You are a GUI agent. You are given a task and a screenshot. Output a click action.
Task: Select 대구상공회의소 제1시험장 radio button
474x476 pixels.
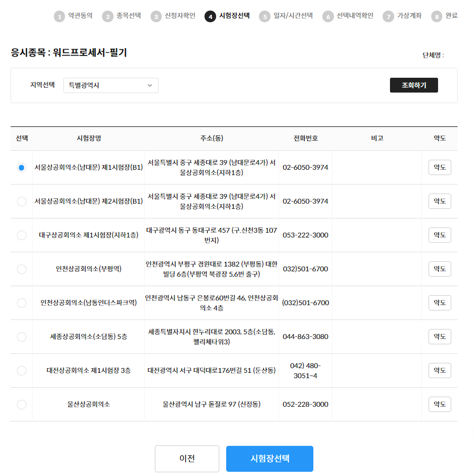[x=22, y=235]
